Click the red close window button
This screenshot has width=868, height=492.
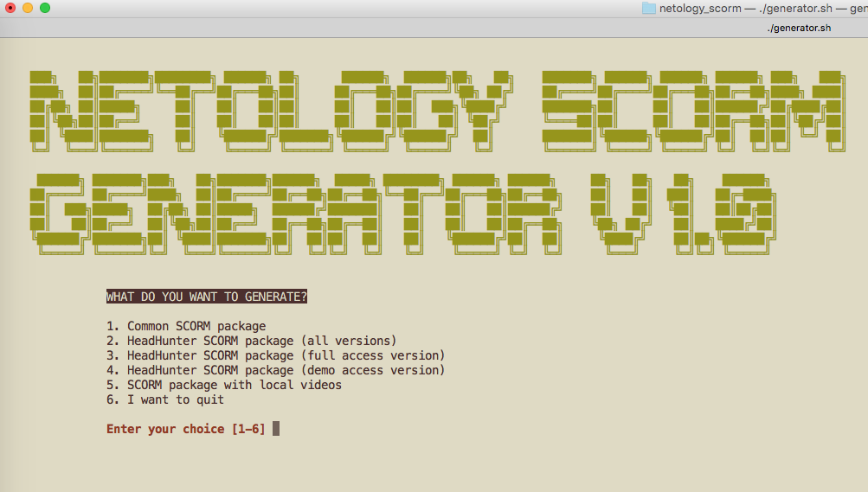point(10,8)
